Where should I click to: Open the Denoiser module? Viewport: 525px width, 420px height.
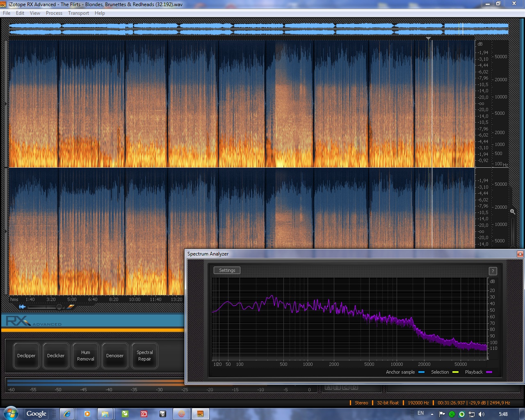tap(115, 356)
